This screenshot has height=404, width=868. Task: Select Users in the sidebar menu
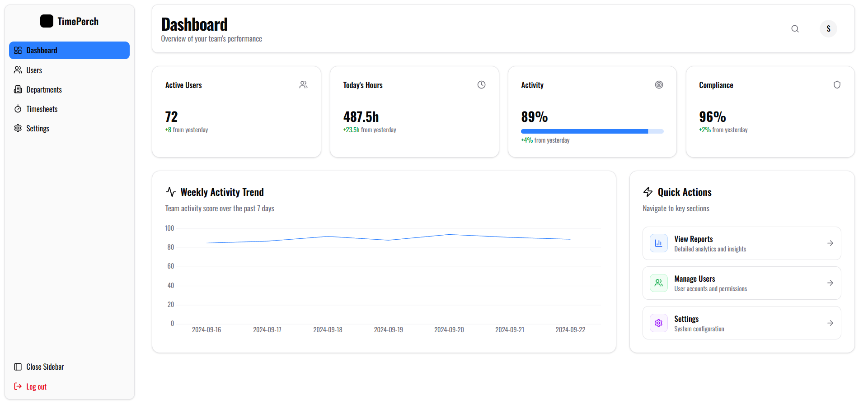(34, 70)
